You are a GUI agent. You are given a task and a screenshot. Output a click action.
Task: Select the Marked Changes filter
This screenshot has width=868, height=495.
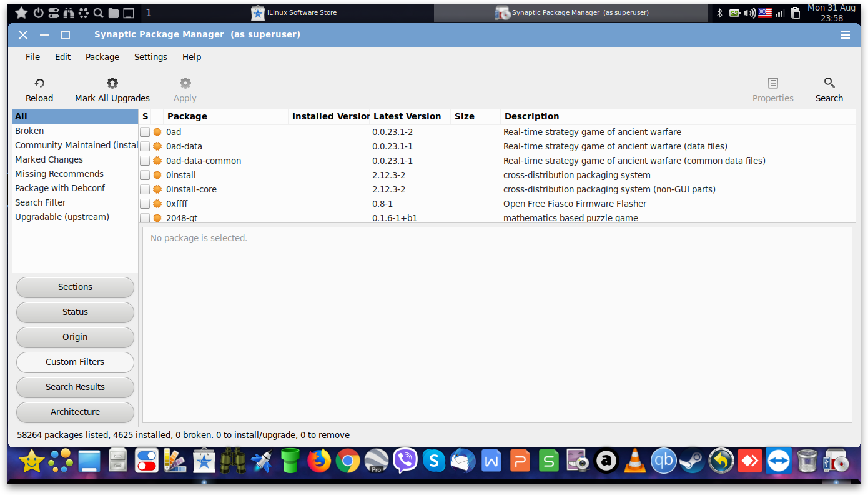coord(75,159)
